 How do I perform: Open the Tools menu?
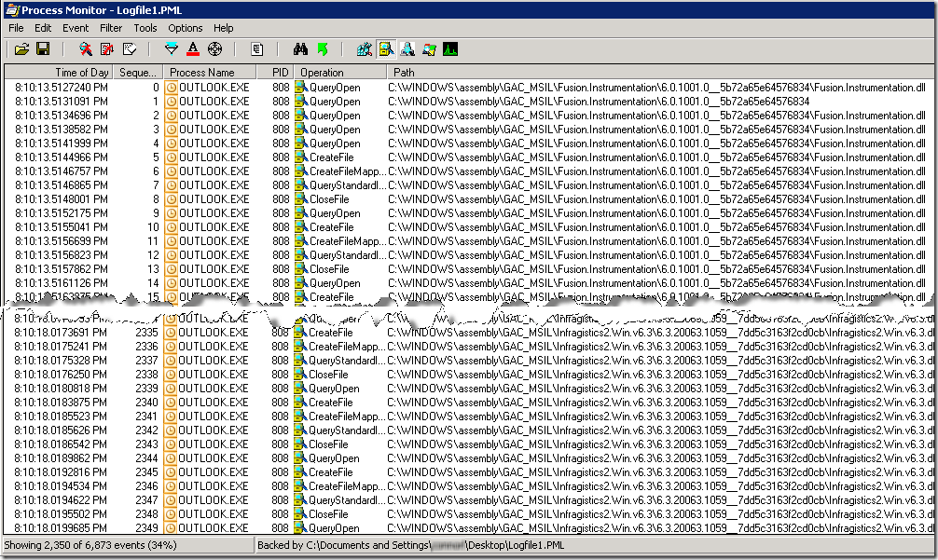(145, 28)
